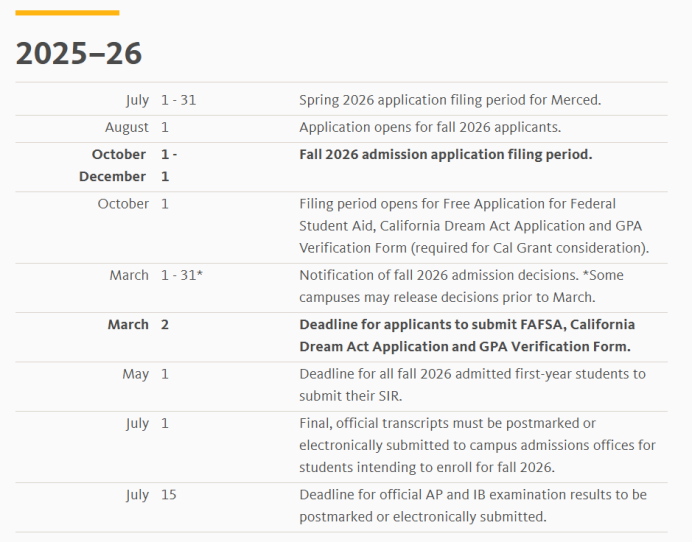693x543 pixels.
Task: Click the bold FAFSA submission deadline text
Action: (x=466, y=336)
